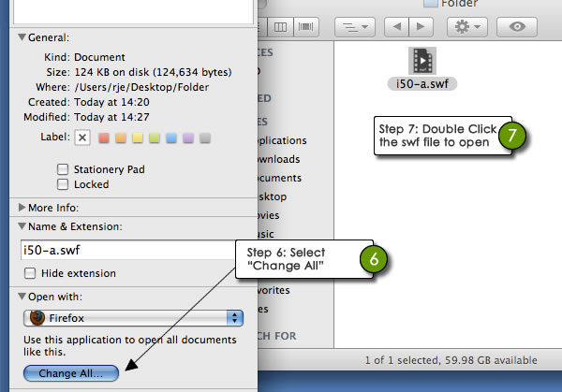Go back with the left arrow button

point(396,27)
